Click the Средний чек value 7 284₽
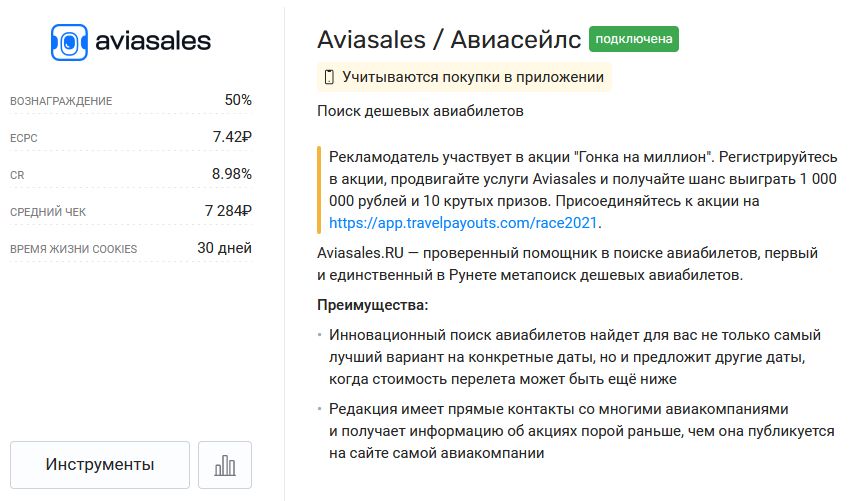The image size is (857, 501). coord(228,211)
